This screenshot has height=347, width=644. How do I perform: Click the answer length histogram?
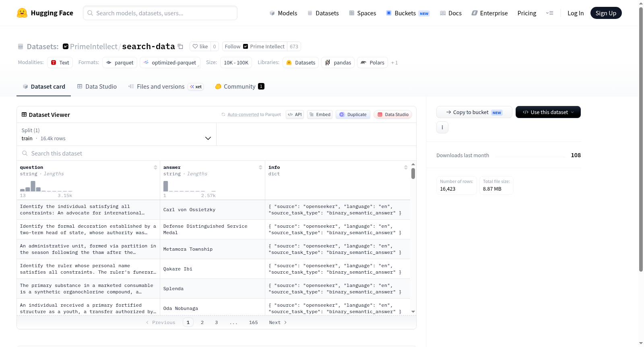[x=189, y=186]
